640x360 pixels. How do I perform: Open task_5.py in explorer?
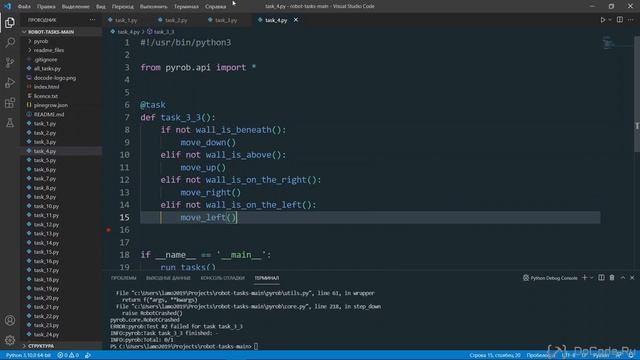click(45, 160)
